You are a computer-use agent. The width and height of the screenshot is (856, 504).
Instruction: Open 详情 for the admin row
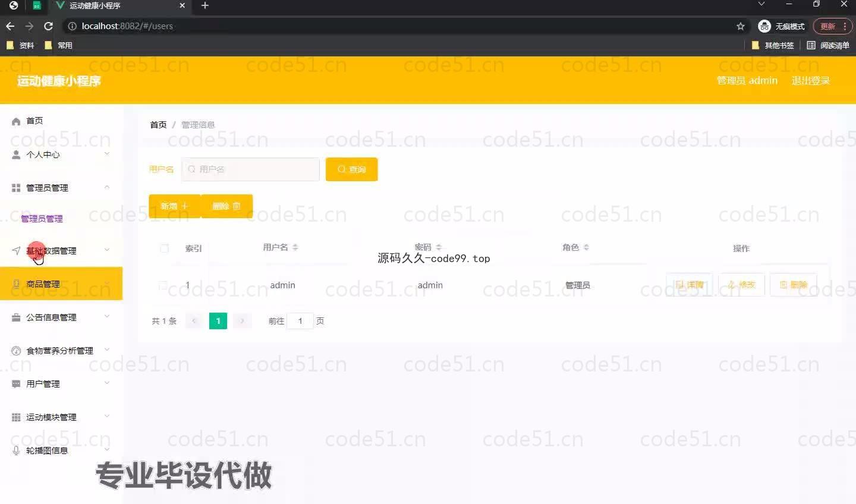tap(689, 285)
